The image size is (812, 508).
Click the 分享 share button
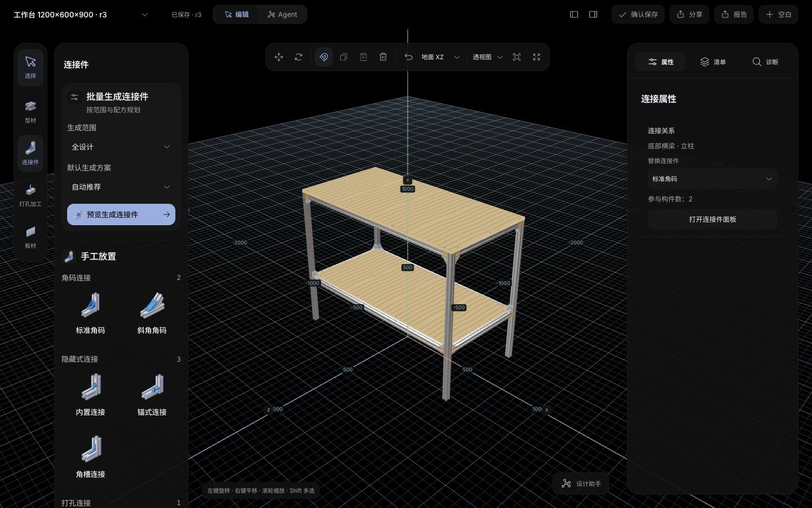689,15
